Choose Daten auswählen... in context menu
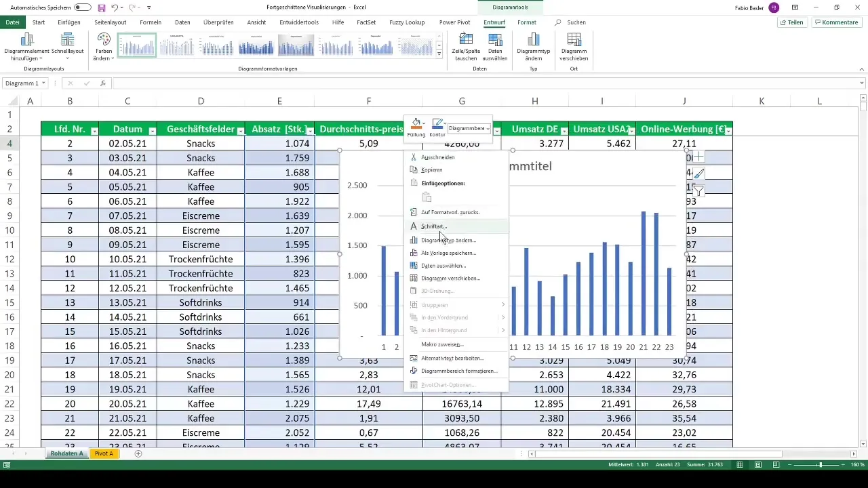 click(x=456, y=266)
